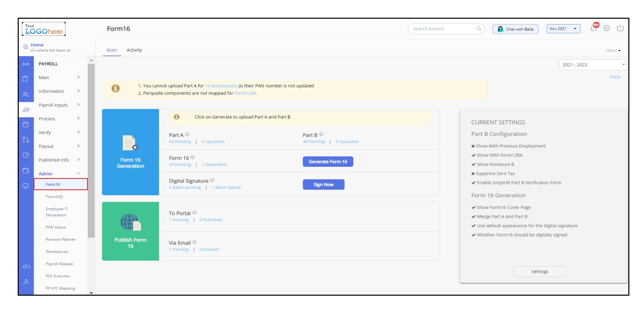The height and width of the screenshot is (310, 644).
Task: Switch to the Activity tab
Action: point(134,50)
